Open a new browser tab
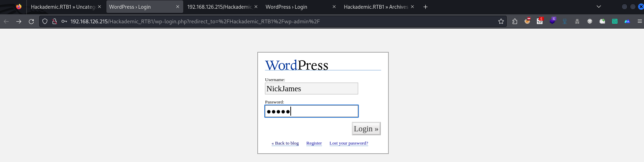The height and width of the screenshot is (162, 644). point(425,7)
